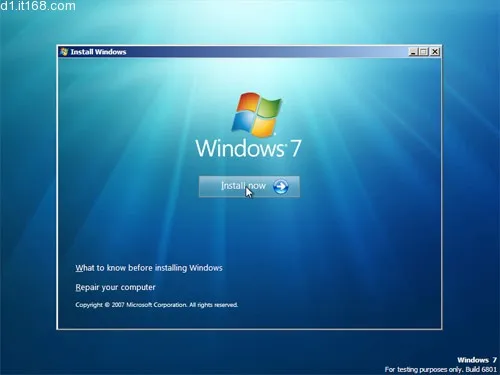
Task: Maximize the Install Windows window
Action: [x=424, y=52]
